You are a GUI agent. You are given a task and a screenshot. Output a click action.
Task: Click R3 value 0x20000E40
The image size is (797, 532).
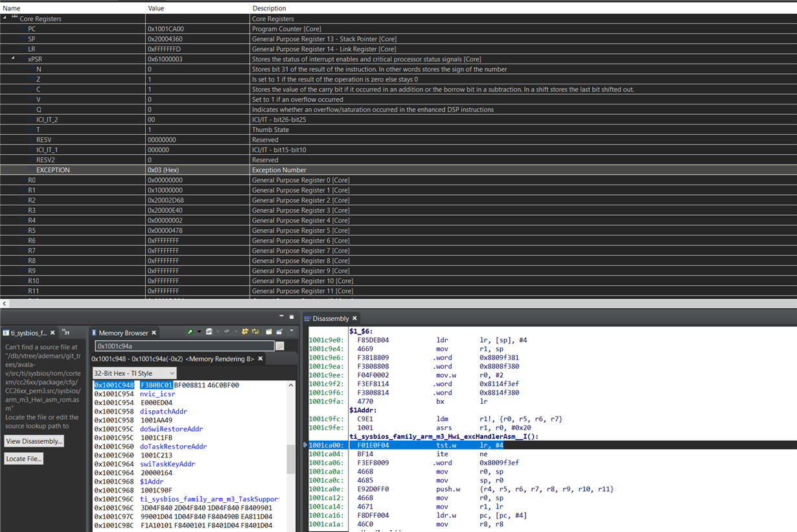click(165, 211)
